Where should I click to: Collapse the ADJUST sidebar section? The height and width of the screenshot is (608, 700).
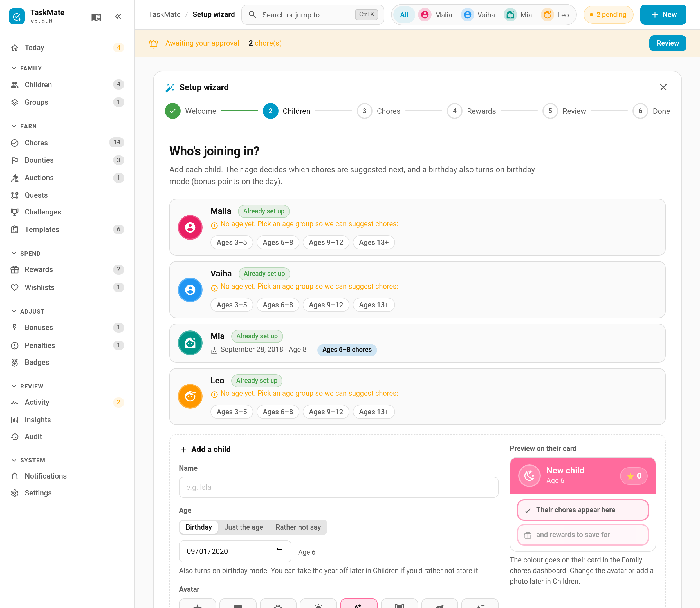(x=28, y=312)
